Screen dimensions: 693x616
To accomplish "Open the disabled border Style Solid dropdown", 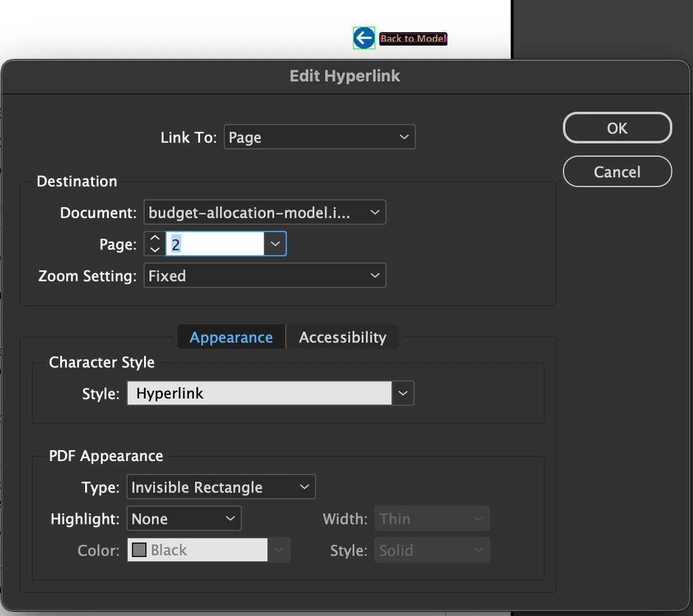I will [x=432, y=550].
